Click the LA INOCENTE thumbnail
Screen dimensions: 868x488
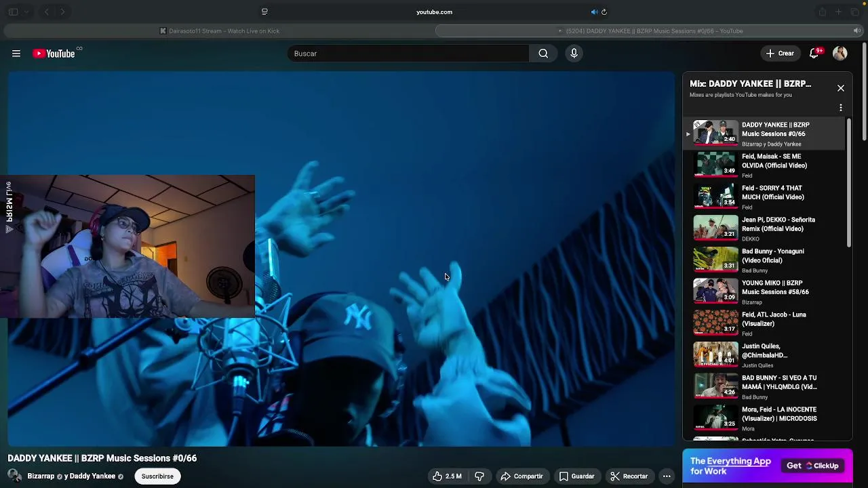[715, 417]
